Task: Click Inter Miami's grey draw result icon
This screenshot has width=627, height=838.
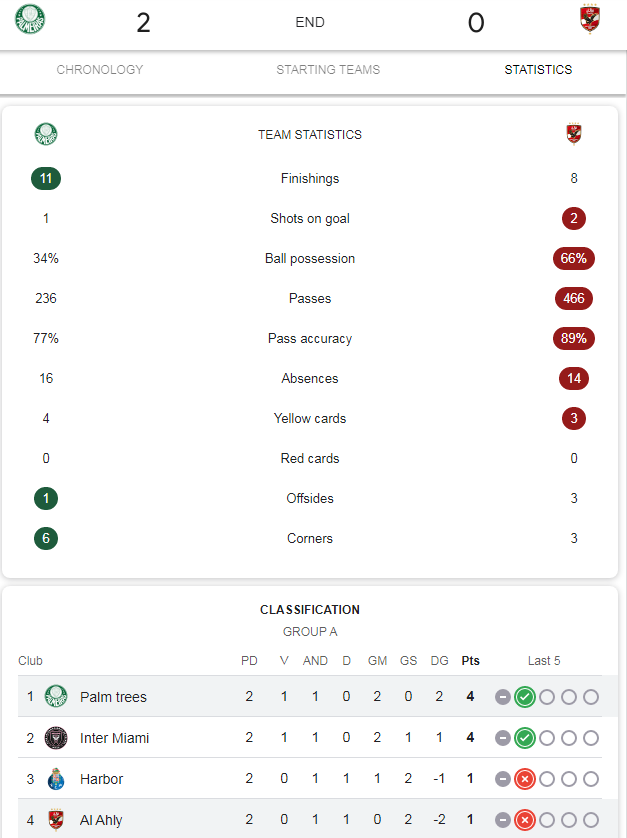Action: click(x=502, y=738)
